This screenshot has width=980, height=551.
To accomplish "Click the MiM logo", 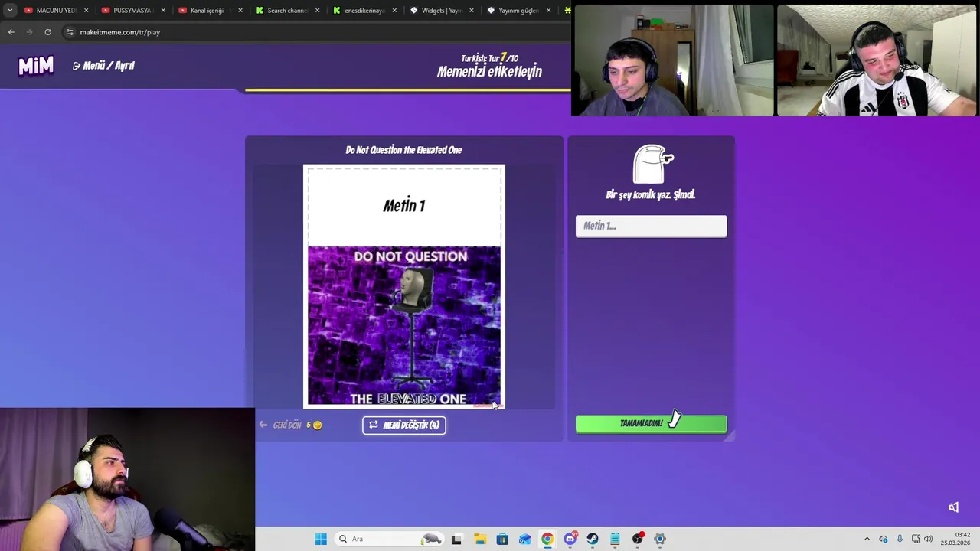I will pos(36,67).
